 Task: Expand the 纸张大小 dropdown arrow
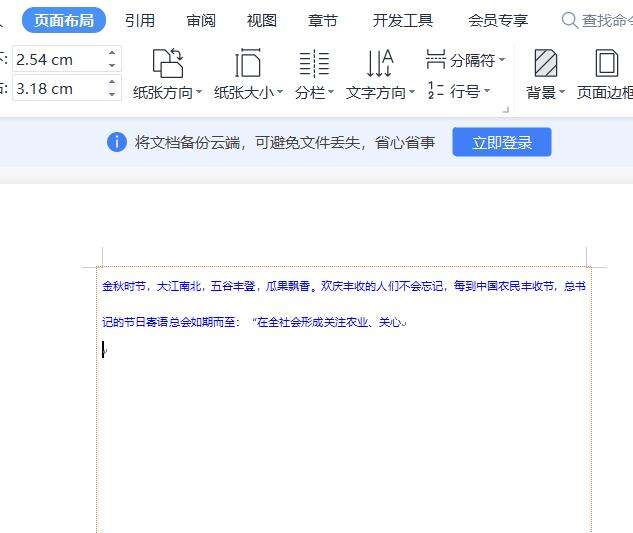point(280,92)
